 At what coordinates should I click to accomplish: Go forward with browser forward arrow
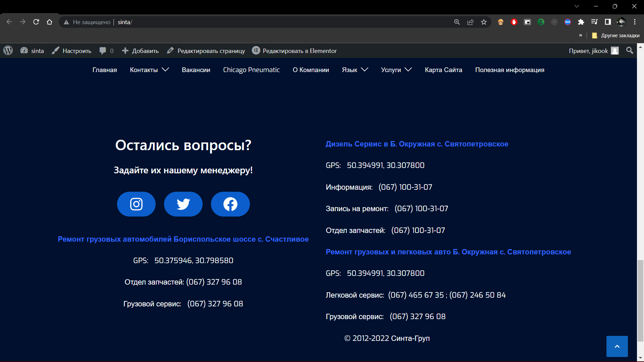pyautogui.click(x=22, y=22)
